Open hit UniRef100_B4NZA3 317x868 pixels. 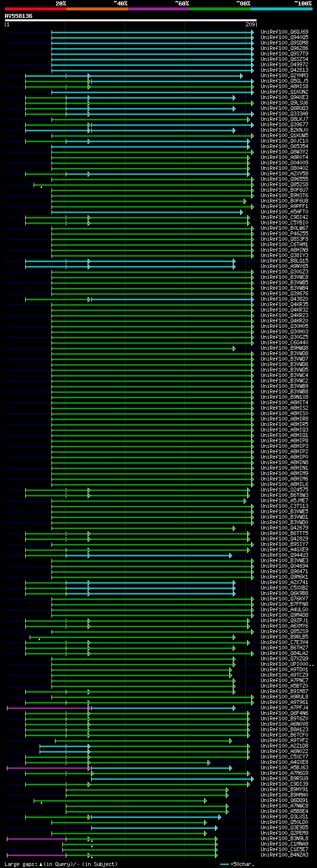(284, 855)
